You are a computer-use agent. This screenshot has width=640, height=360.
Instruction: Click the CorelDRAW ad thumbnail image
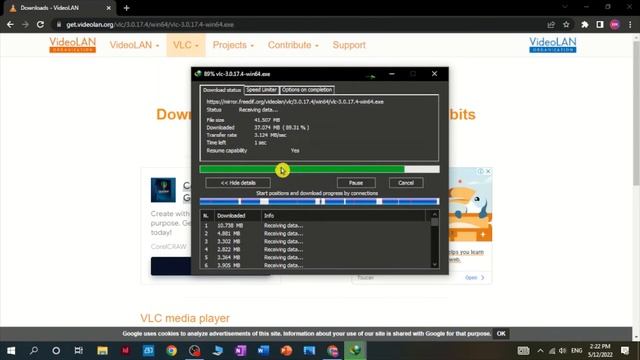click(163, 190)
